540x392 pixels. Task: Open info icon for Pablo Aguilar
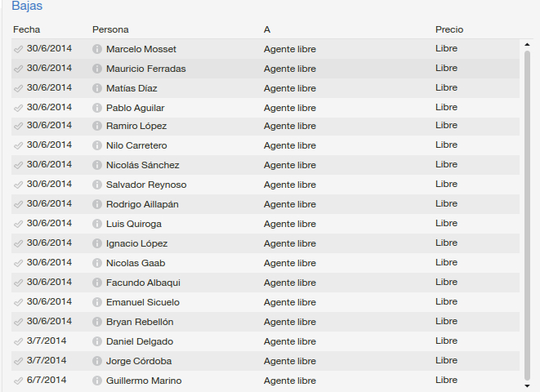click(97, 108)
